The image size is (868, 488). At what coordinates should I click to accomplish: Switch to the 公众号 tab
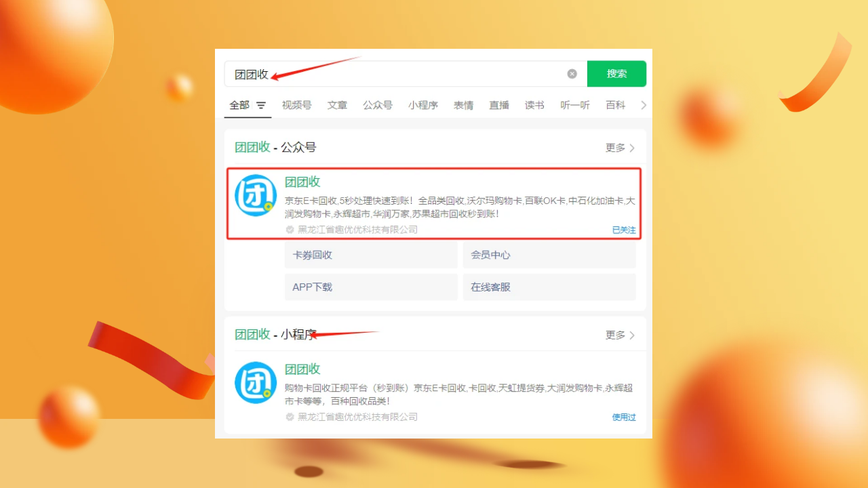click(378, 105)
